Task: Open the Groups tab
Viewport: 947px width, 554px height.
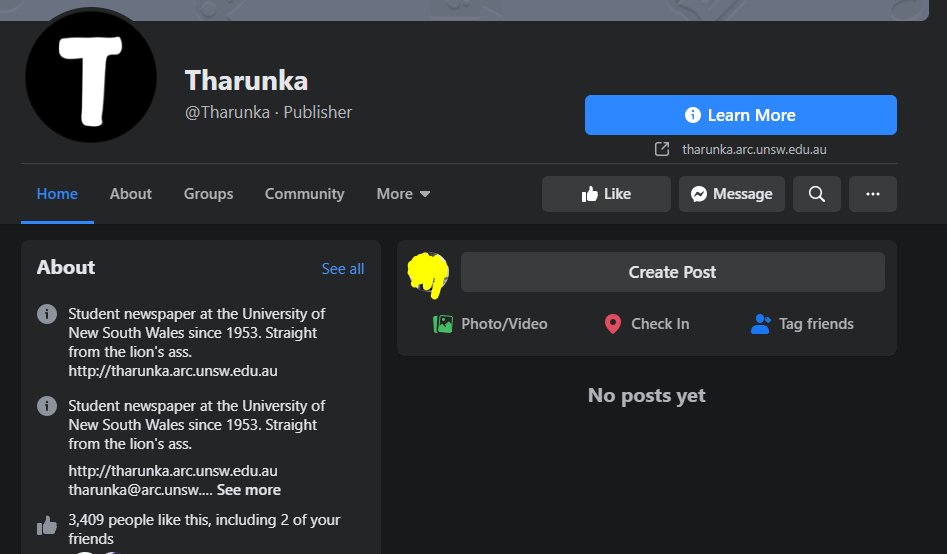Action: point(208,194)
